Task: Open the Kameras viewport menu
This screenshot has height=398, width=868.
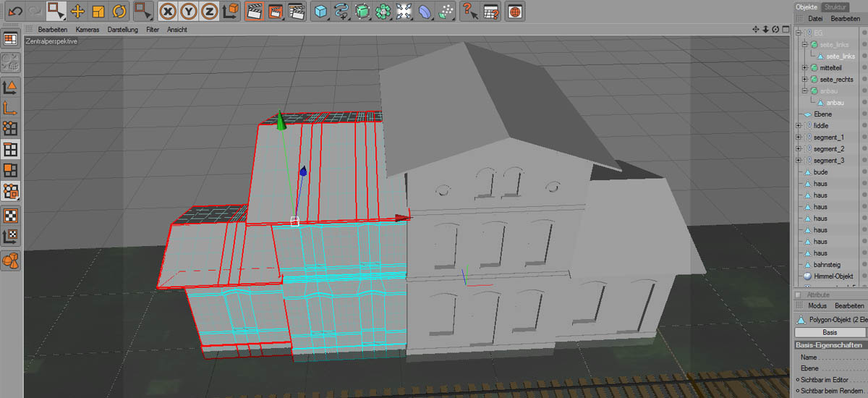Action: (x=87, y=30)
